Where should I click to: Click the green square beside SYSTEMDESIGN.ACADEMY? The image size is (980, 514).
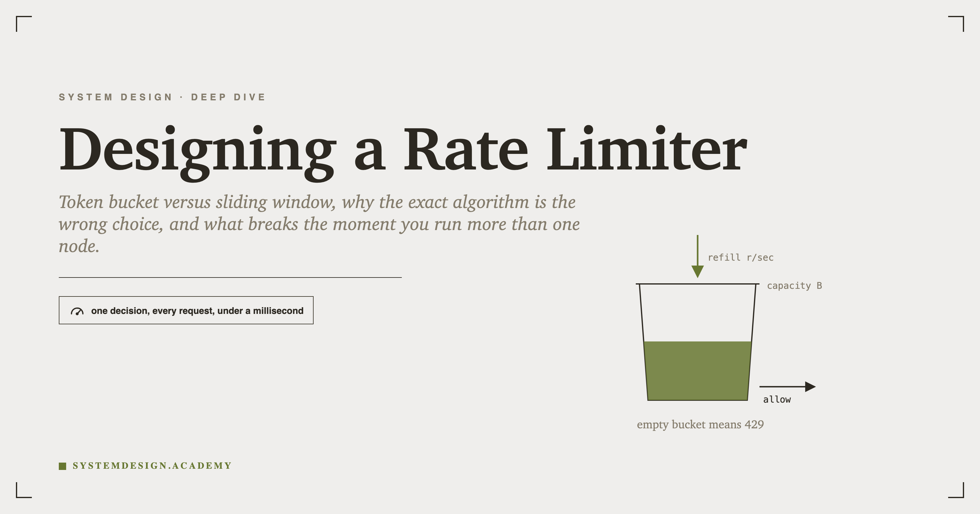pos(62,466)
